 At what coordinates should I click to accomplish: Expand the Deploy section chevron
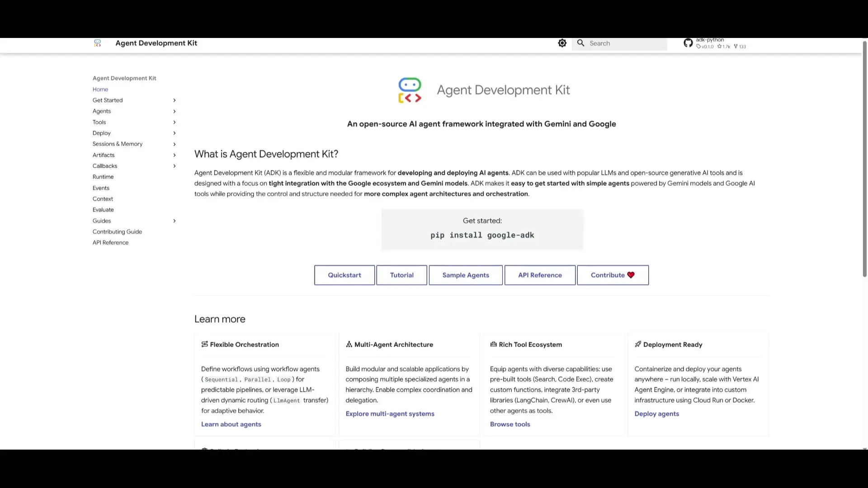click(x=175, y=133)
